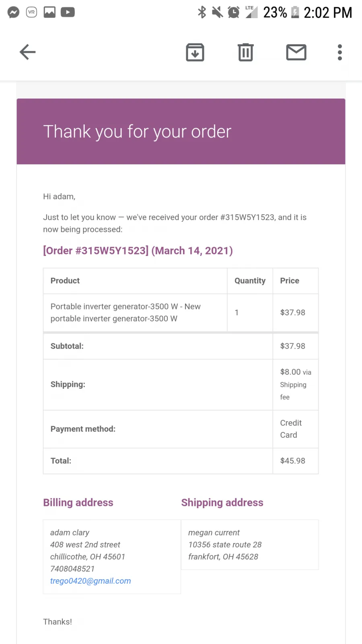
Task: Tap the gallery image notification icon
Action: tap(49, 12)
